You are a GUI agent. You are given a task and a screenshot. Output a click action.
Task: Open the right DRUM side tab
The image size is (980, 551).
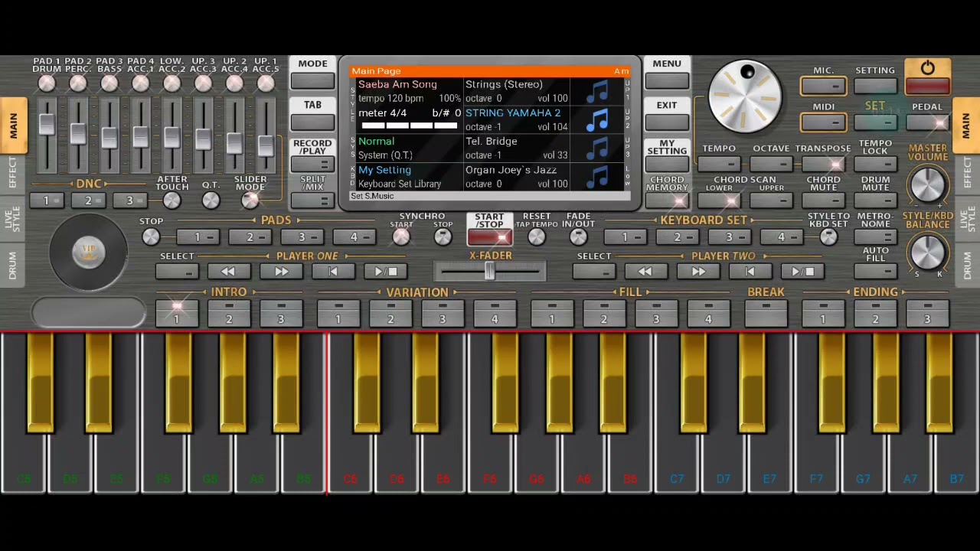point(966,266)
